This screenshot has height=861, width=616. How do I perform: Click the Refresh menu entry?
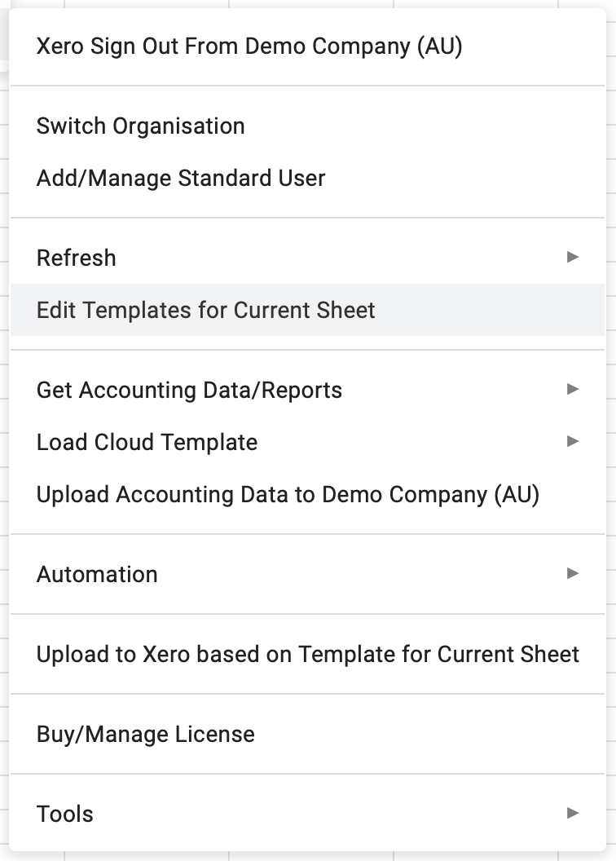(307, 258)
